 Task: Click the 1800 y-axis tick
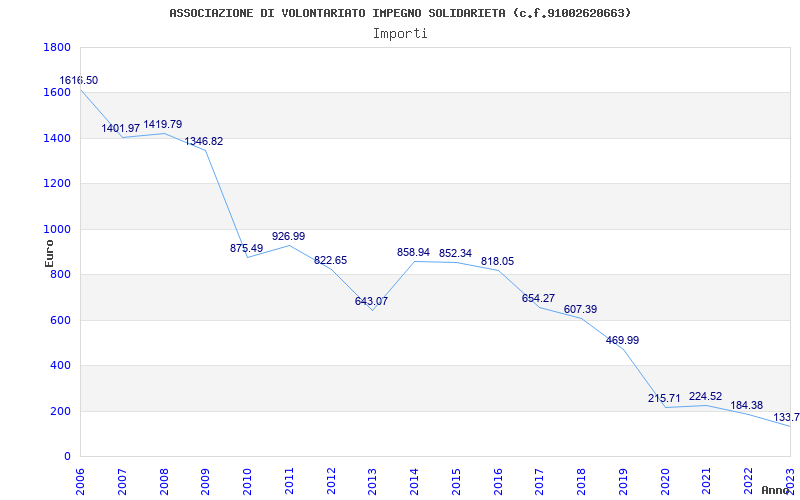point(57,47)
